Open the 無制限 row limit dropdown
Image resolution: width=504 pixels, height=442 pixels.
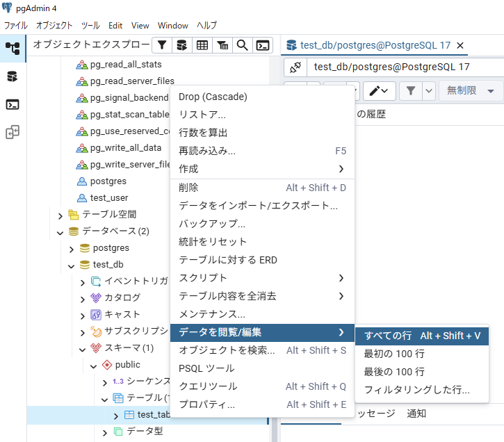(x=471, y=91)
